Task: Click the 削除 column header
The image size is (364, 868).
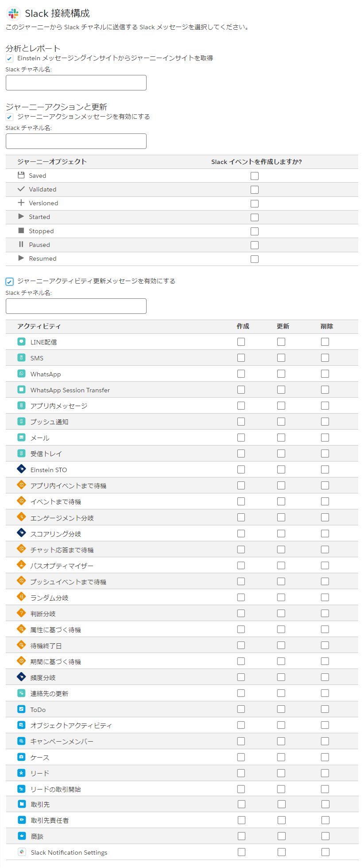Action: pyautogui.click(x=327, y=326)
